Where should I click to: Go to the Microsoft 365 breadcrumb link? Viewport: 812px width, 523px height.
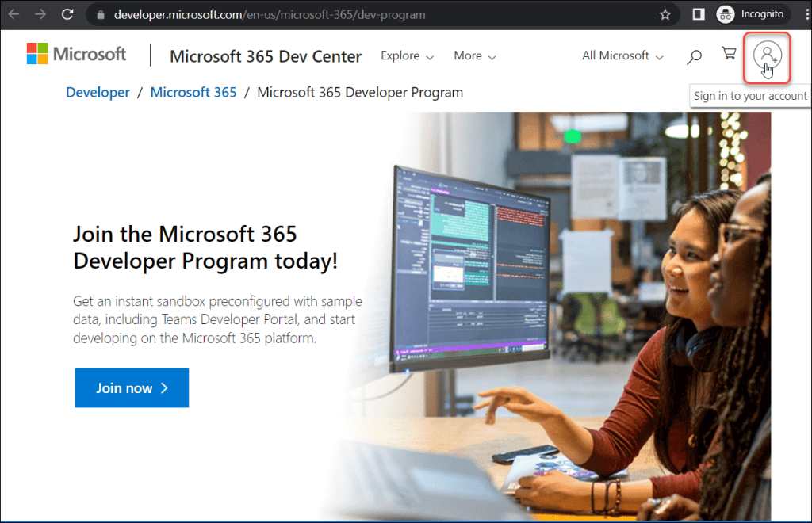coord(193,93)
